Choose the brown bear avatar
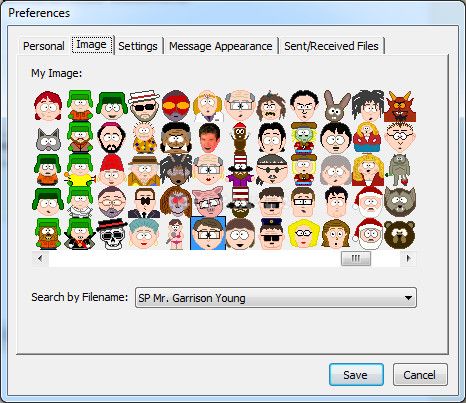466x403 pixels. tap(399, 234)
